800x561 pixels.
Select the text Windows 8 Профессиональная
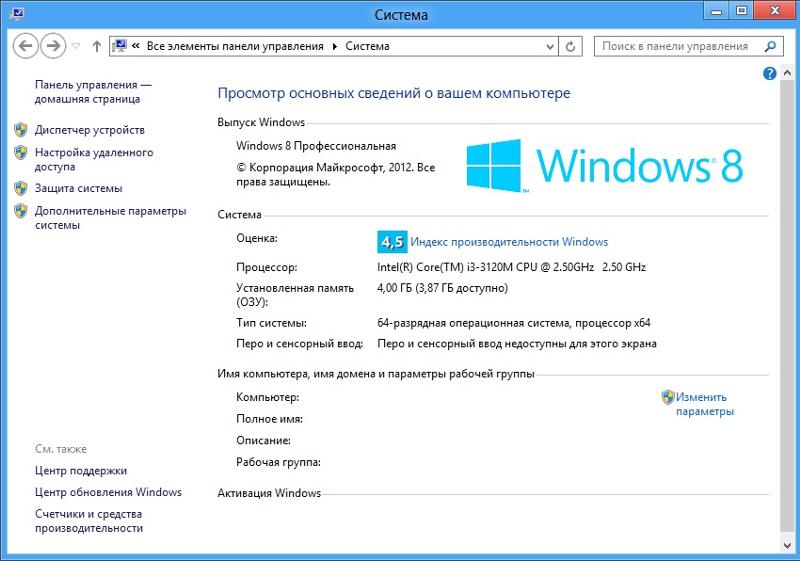tap(316, 146)
